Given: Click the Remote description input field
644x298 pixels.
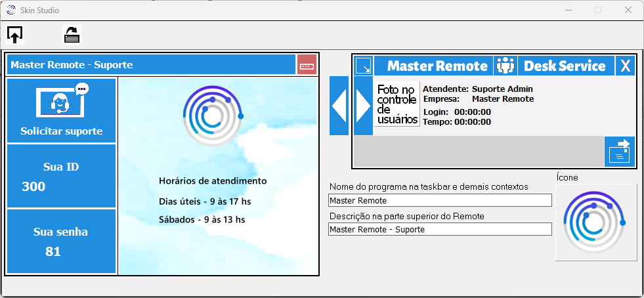Looking at the screenshot, I should 440,229.
